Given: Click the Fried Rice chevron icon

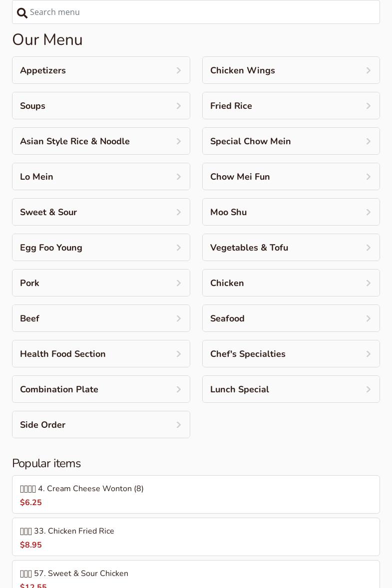Looking at the screenshot, I should pyautogui.click(x=369, y=106).
